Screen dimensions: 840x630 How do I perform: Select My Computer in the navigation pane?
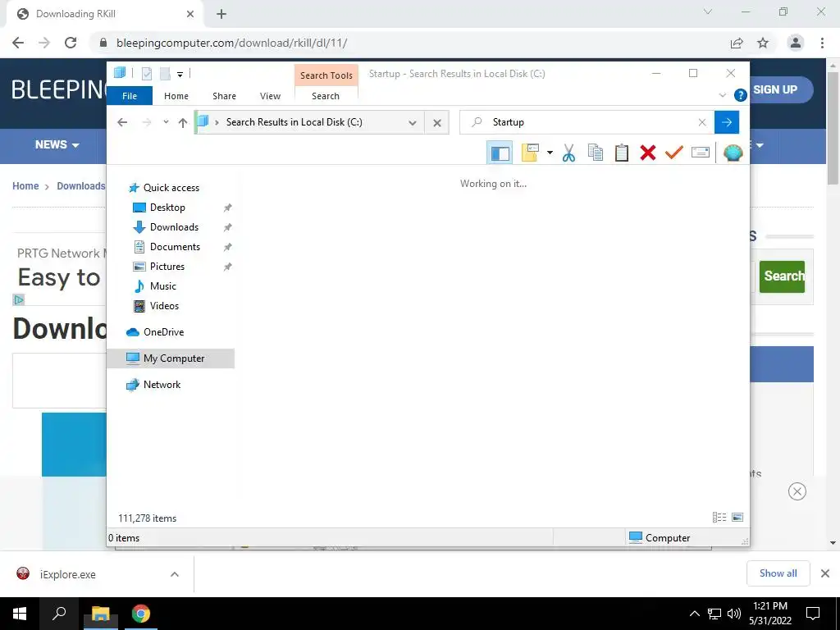(171, 358)
